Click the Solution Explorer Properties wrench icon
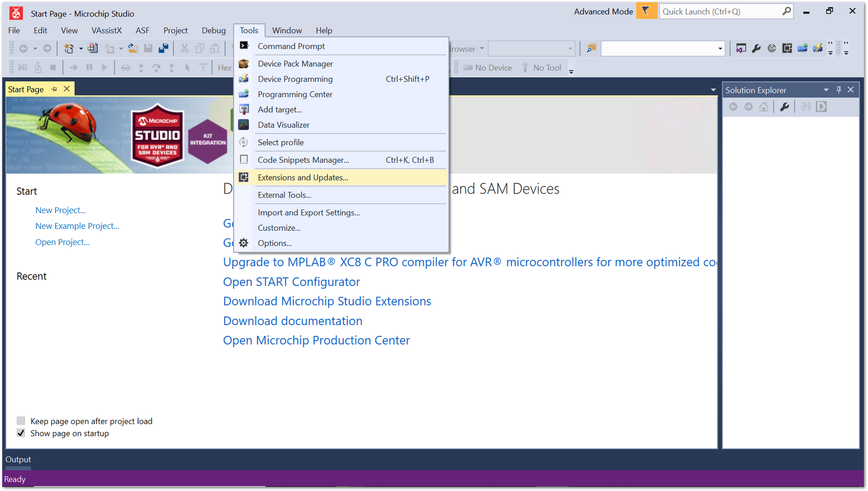 point(784,107)
